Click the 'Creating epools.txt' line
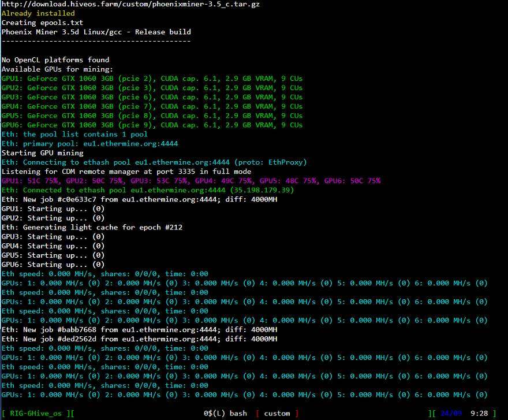This screenshot has width=508, height=420. [43, 23]
